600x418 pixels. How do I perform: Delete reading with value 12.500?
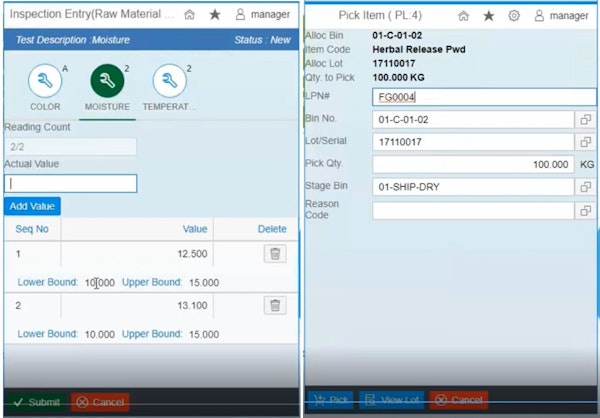point(275,253)
